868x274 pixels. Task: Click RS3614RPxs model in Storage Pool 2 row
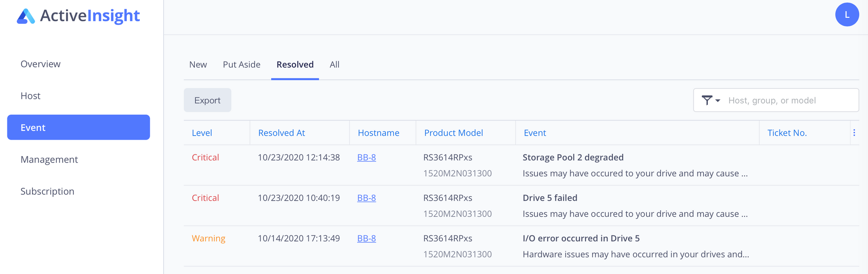(448, 157)
